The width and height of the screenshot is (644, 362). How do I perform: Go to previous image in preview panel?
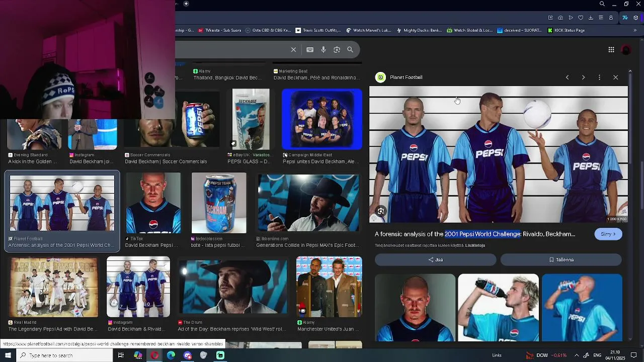coord(567,77)
